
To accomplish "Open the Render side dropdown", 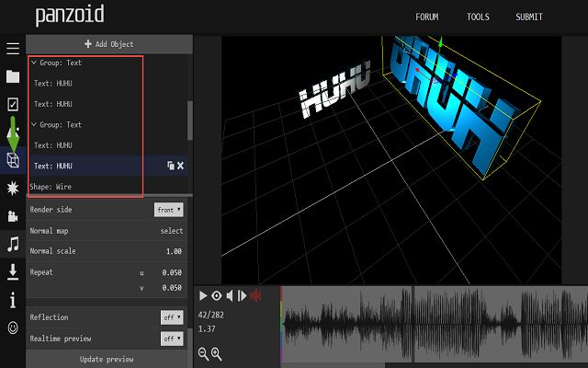I will tap(168, 210).
